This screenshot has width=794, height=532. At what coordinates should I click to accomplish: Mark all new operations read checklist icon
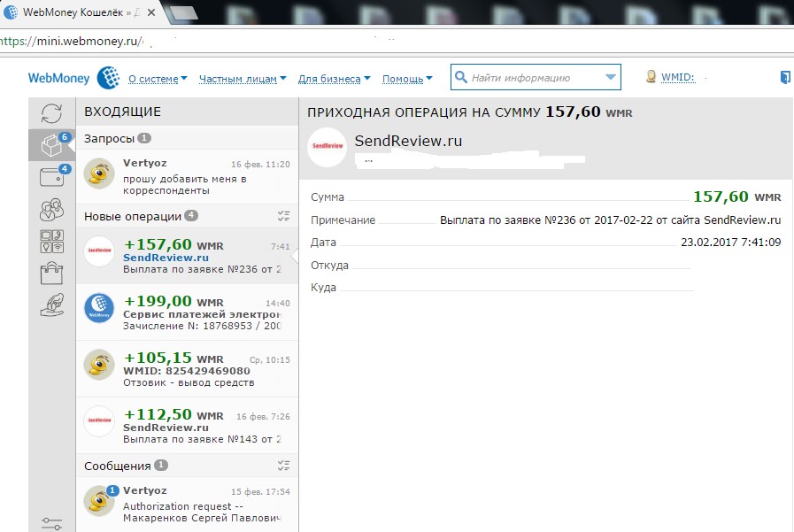pos(283,216)
